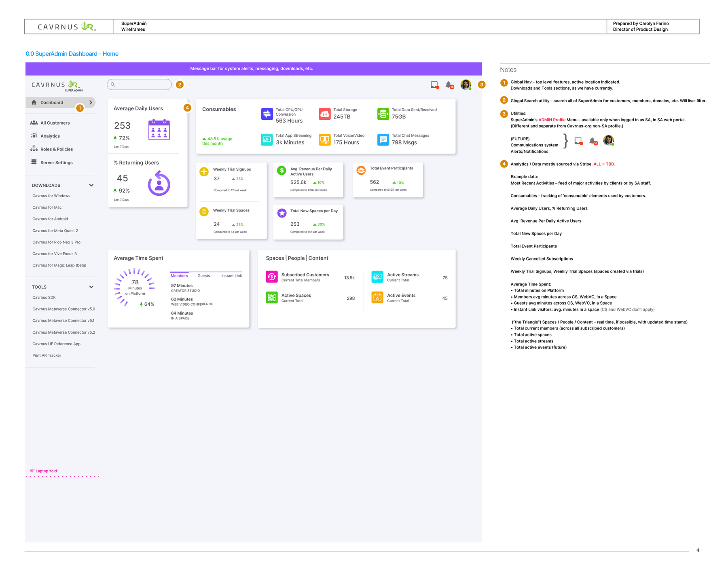Click Total Storage cloud icon
The height and width of the screenshot is (571, 728).
click(x=325, y=114)
